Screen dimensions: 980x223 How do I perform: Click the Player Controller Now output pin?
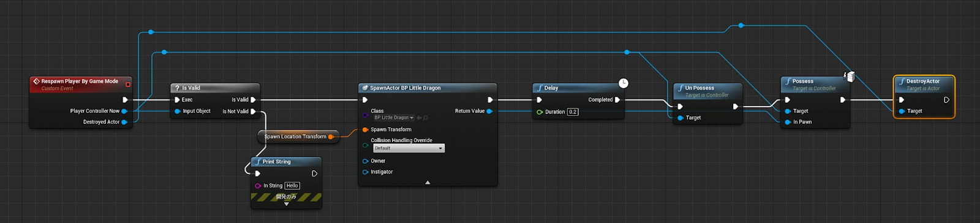pyautogui.click(x=124, y=111)
